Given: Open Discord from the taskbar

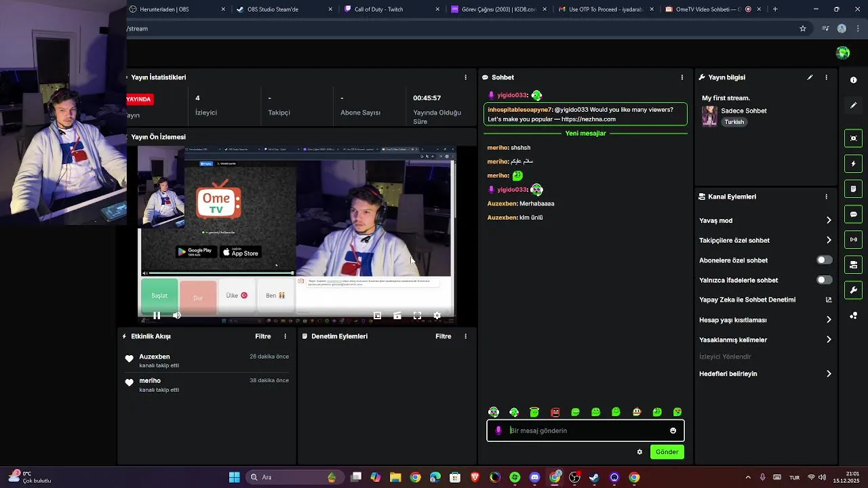Looking at the screenshot, I should [x=534, y=477].
